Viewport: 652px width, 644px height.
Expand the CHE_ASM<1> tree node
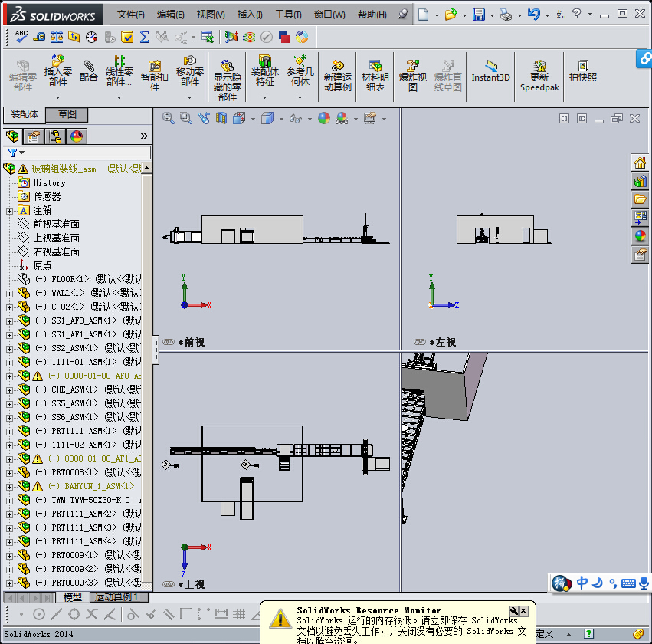click(x=9, y=390)
